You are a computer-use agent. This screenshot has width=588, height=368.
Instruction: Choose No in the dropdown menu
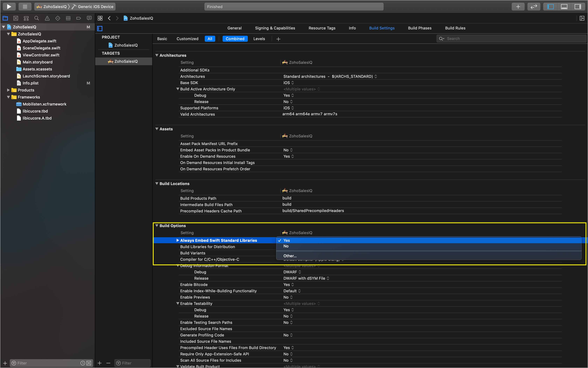pyautogui.click(x=429, y=246)
